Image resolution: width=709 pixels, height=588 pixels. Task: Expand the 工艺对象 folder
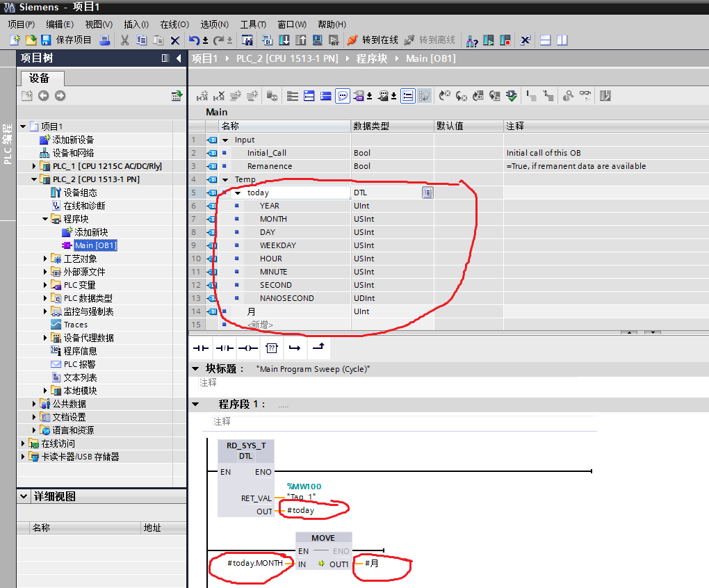44,259
